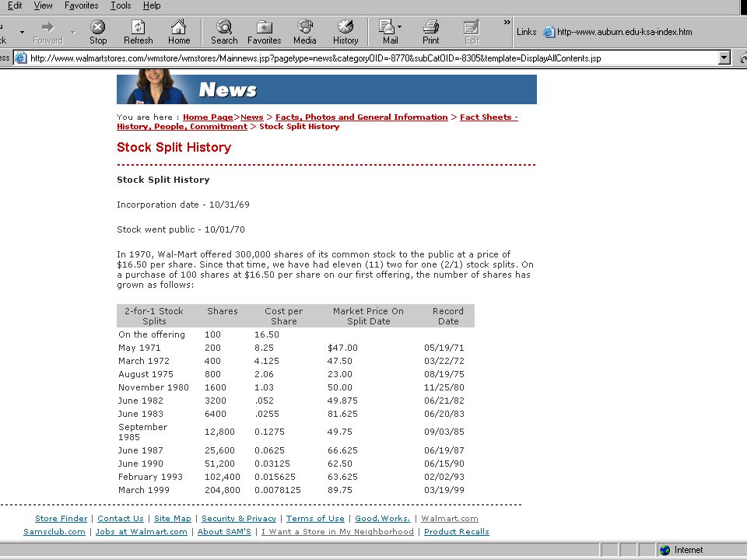Follow the Home Page breadcrumb link
Screen dimensions: 747x560
click(x=208, y=117)
